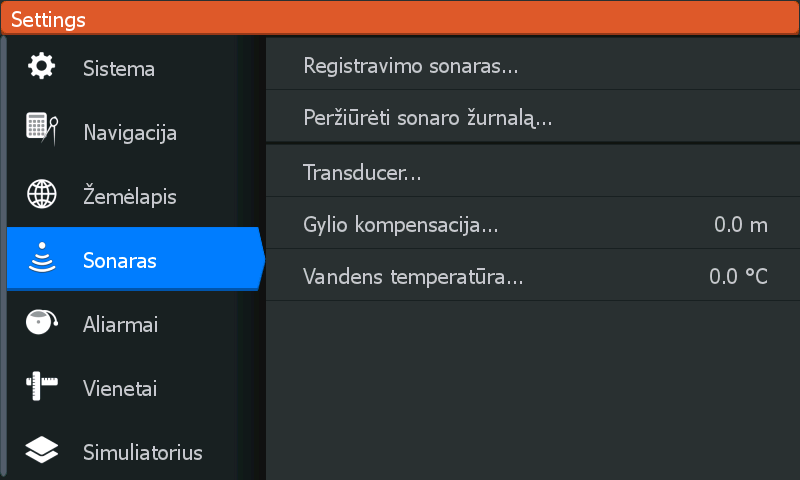800x480 pixels.
Task: Select the Žemėlapis globe icon
Action: 42,194
